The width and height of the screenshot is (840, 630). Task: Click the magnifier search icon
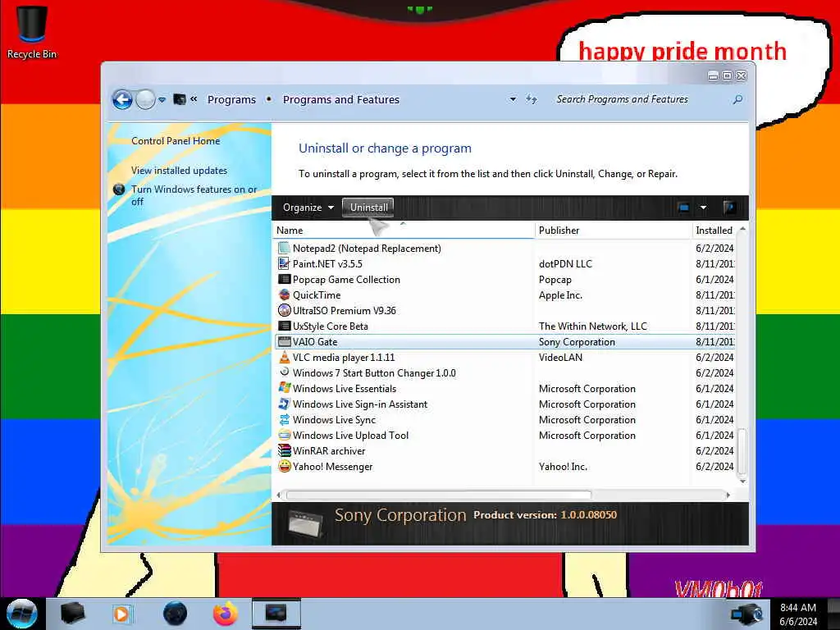(x=737, y=99)
